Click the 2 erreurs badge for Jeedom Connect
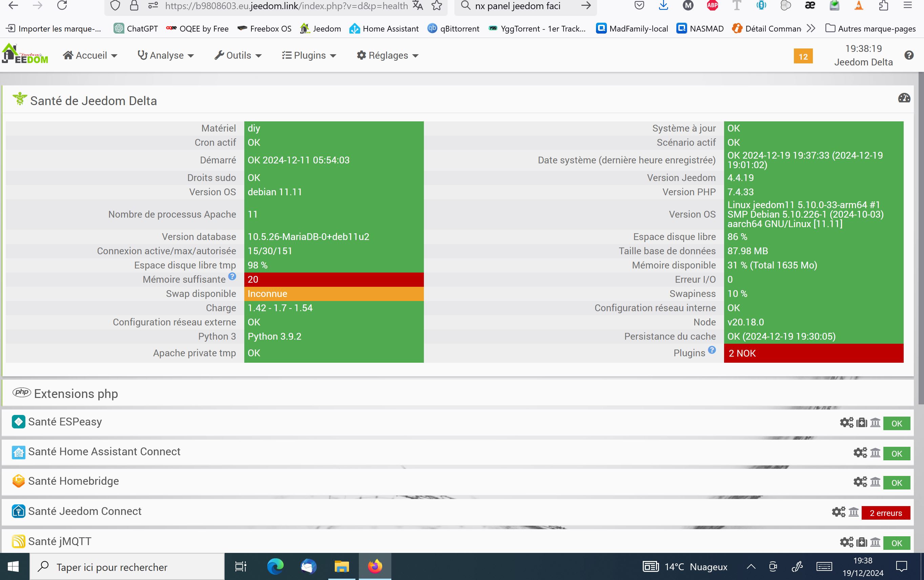The image size is (924, 580). pyautogui.click(x=885, y=513)
